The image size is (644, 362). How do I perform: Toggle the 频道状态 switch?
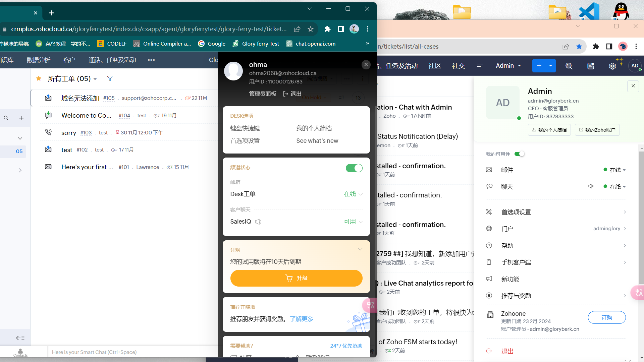pyautogui.click(x=354, y=168)
